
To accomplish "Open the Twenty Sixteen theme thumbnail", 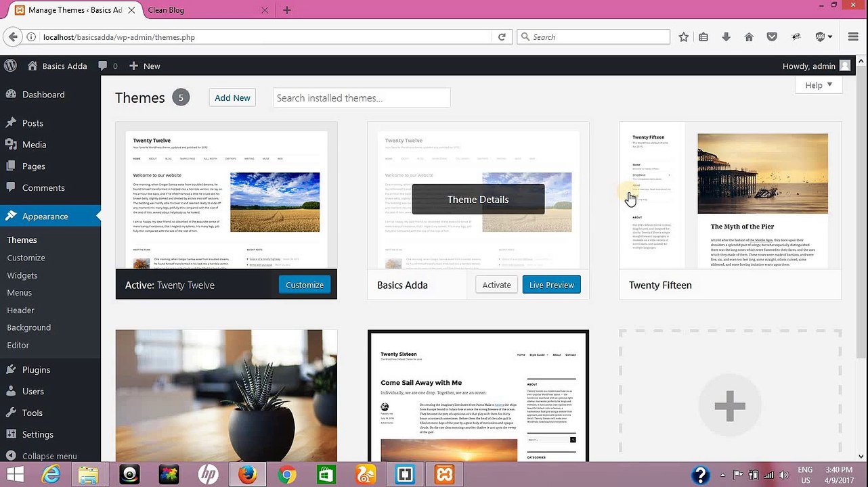I will tap(478, 396).
